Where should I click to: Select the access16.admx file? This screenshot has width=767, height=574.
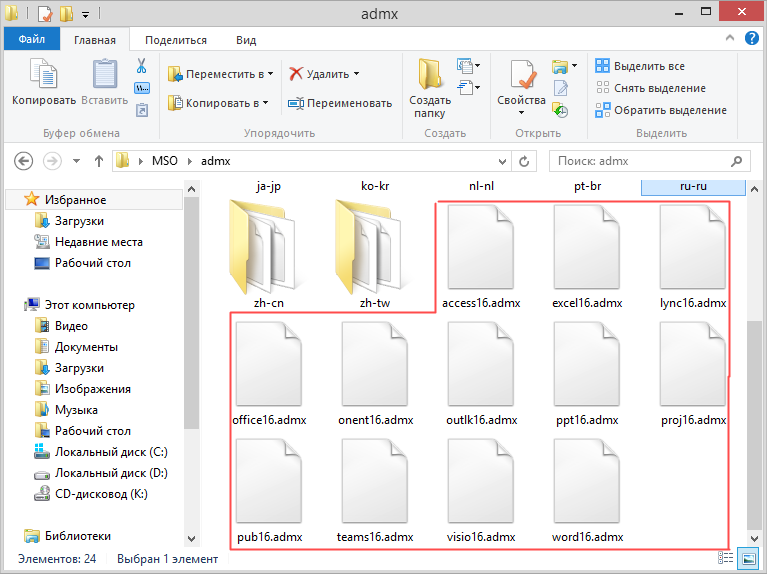481,257
